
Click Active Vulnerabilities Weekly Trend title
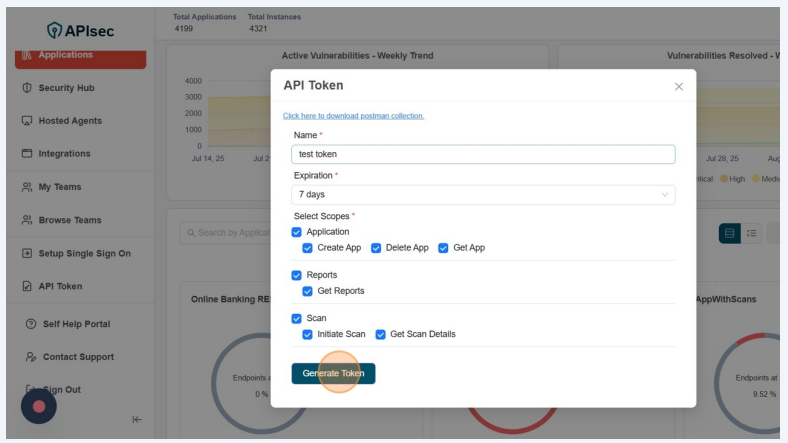[357, 56]
